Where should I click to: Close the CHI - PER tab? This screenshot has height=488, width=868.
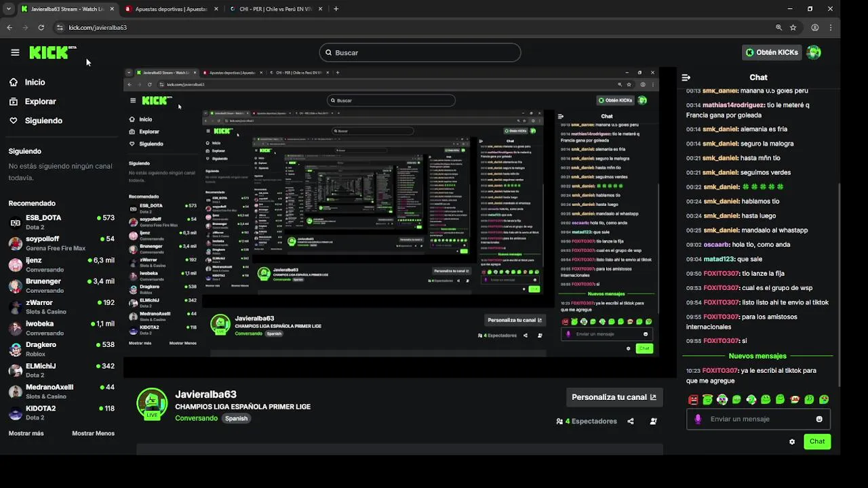[321, 9]
